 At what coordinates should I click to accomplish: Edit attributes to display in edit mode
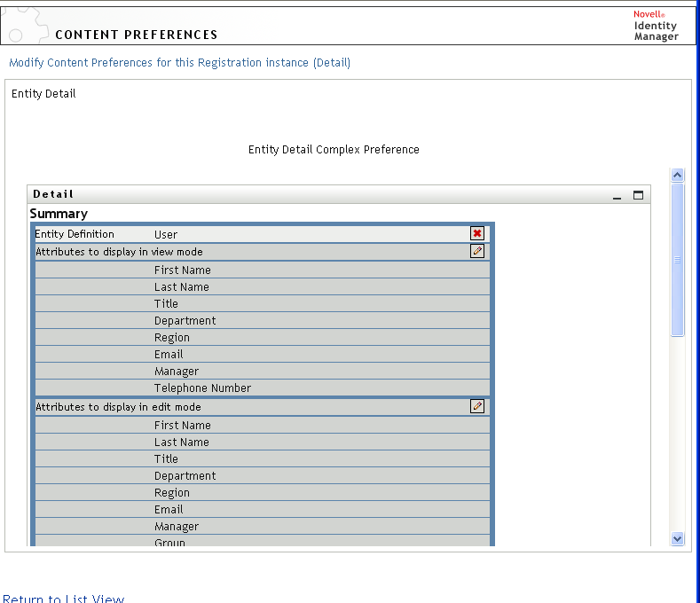(477, 406)
